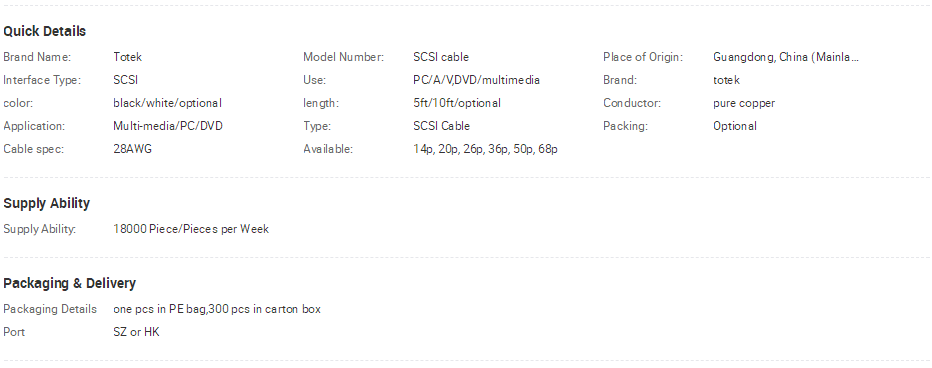Click the Quick Details heading

[45, 32]
